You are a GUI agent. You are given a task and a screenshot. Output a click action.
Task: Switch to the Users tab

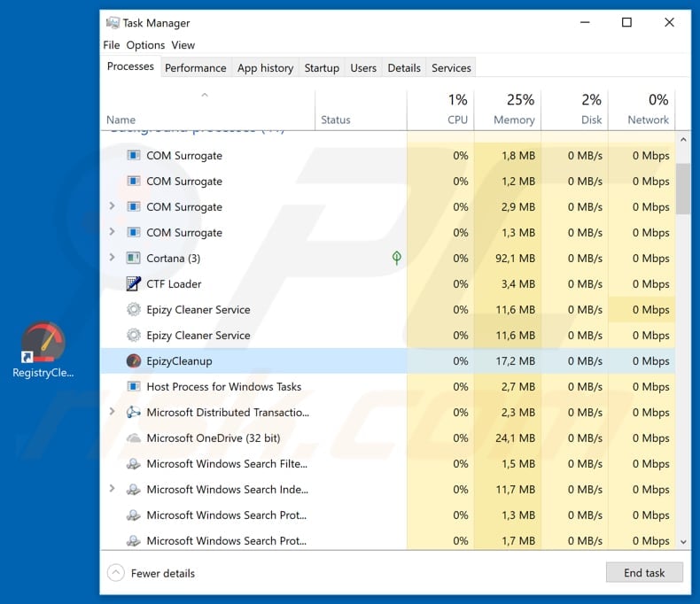pyautogui.click(x=363, y=68)
